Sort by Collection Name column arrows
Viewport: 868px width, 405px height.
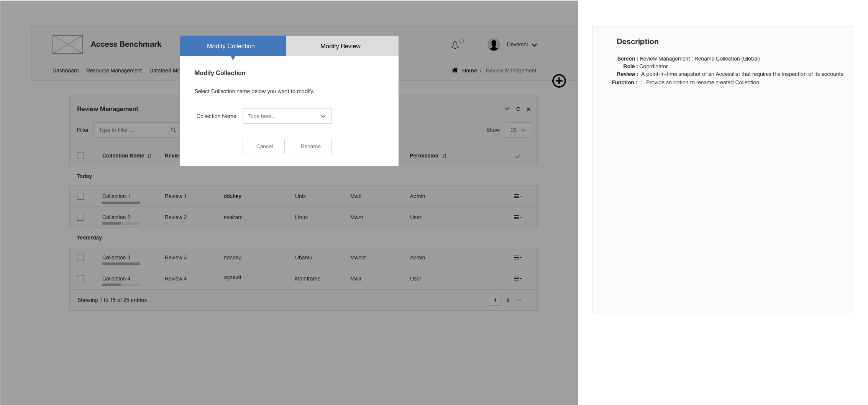point(149,156)
